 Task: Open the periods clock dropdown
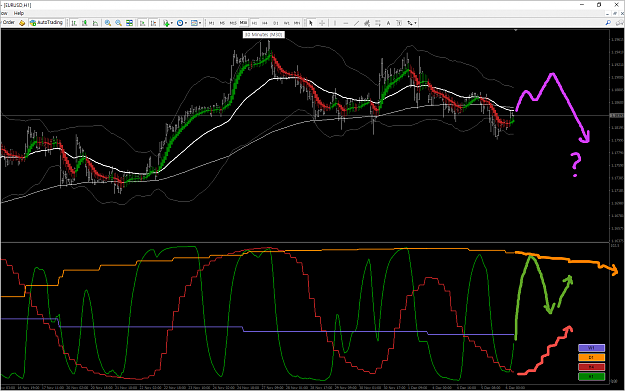point(182,23)
